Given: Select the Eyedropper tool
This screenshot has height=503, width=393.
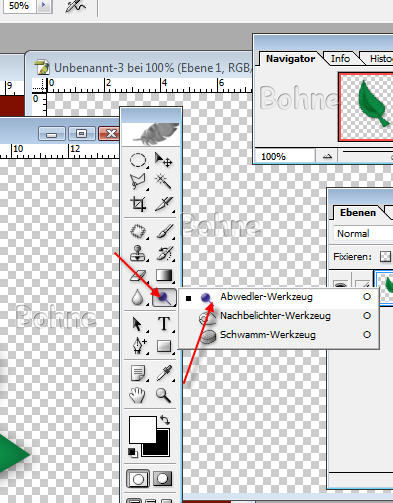Looking at the screenshot, I should pos(164,373).
